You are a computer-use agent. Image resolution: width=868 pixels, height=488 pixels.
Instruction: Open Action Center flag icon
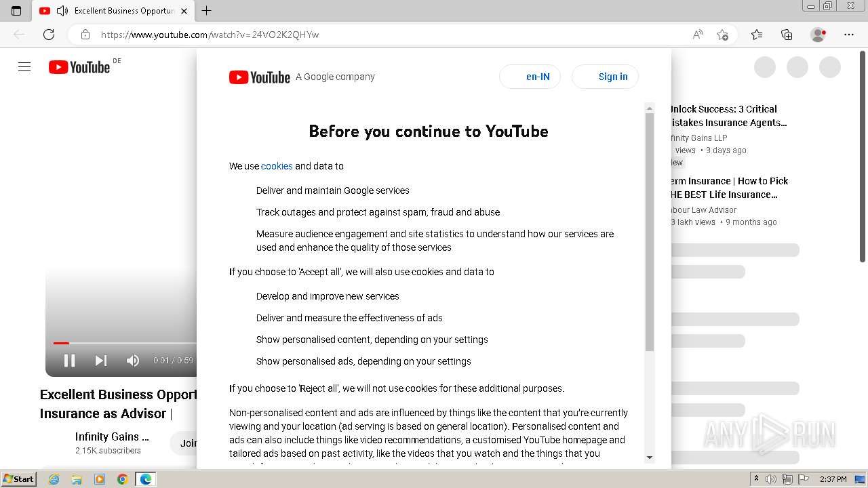[804, 479]
